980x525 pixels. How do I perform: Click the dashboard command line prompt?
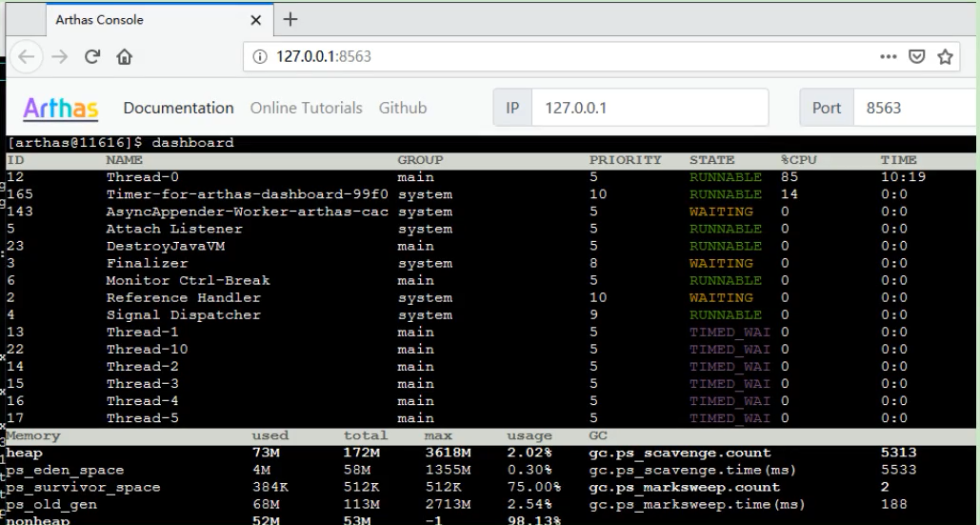[121, 143]
